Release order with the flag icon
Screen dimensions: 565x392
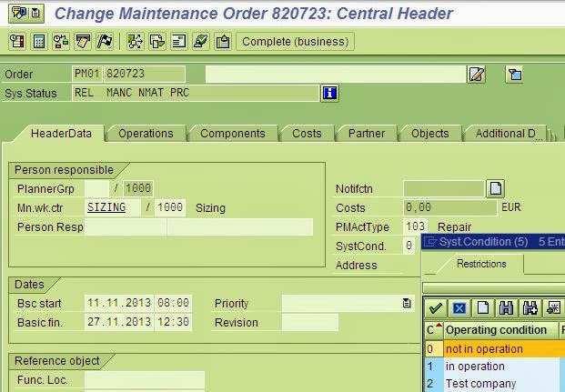point(105,42)
